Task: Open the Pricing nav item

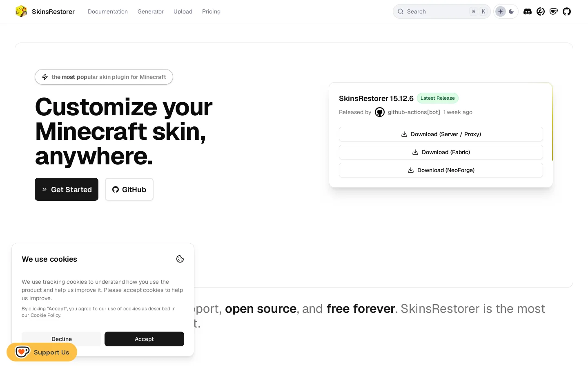Action: coord(211,11)
